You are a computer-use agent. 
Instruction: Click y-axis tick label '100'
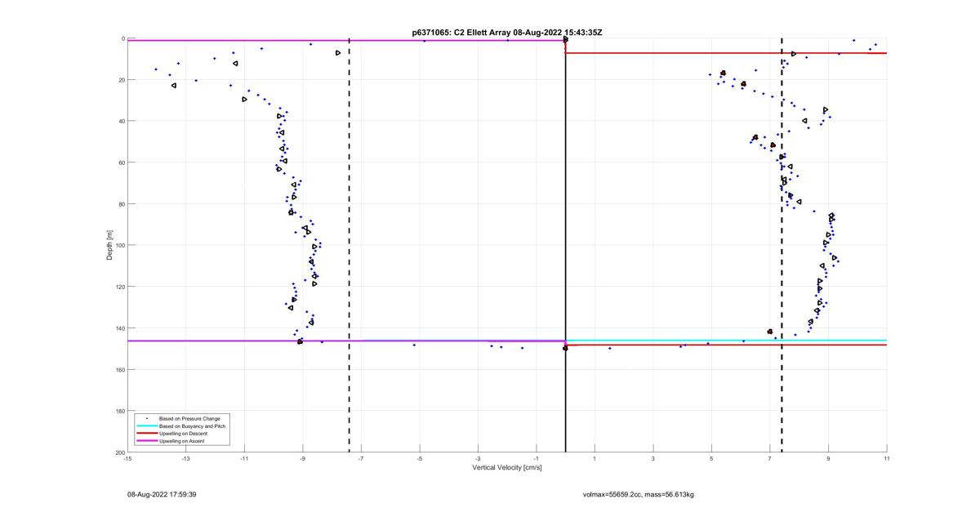(119, 245)
